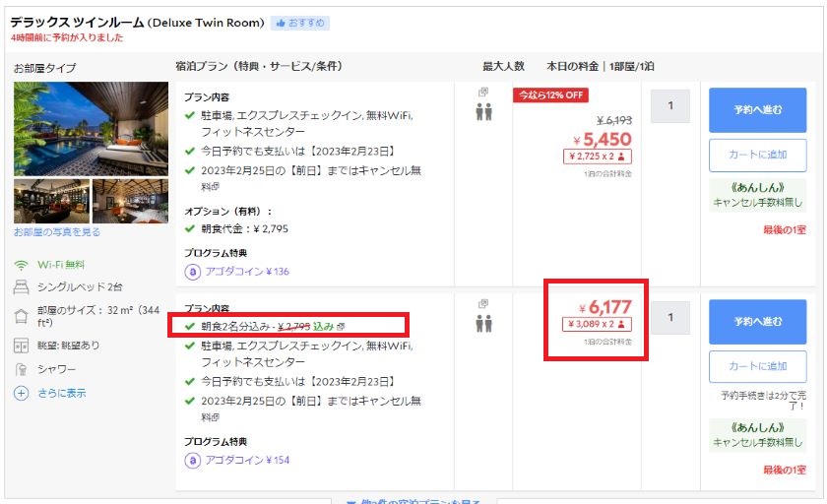This screenshot has width=827, height=504.
Task: Click the ¥3,089 x 2 per-person price box
Action: tap(598, 323)
